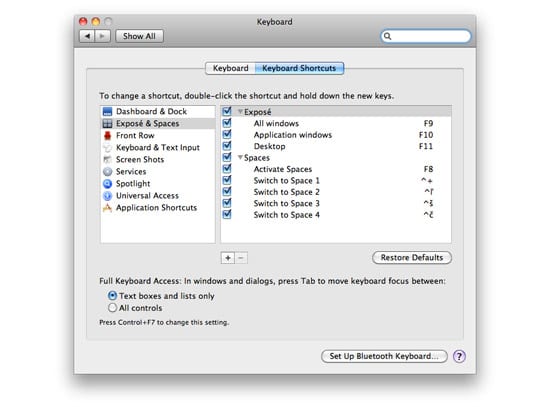Select Front Row in the category list
Image resolution: width=550 pixels, height=407 pixels.
pyautogui.click(x=158, y=135)
